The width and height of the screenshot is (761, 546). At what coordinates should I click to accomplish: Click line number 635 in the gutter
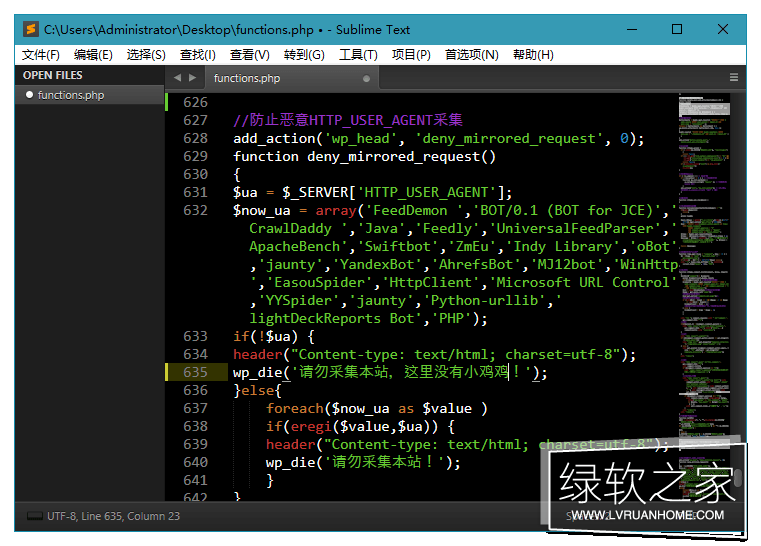coord(194,372)
